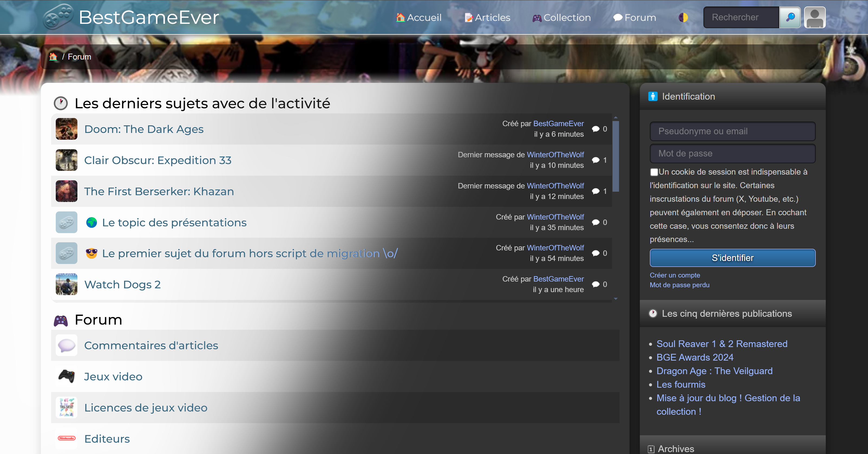Open WinterOfTheWolf link on Clair Obscur row

(x=555, y=155)
